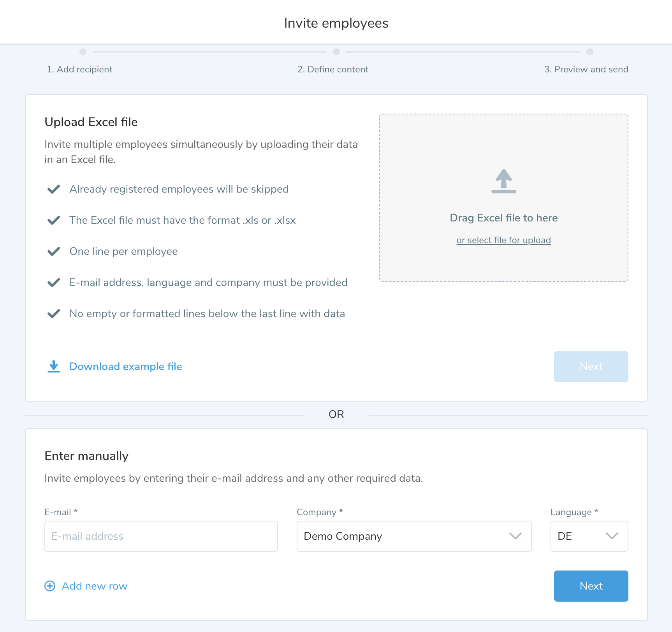Jump to step 2 Define content
672x632 pixels.
333,69
